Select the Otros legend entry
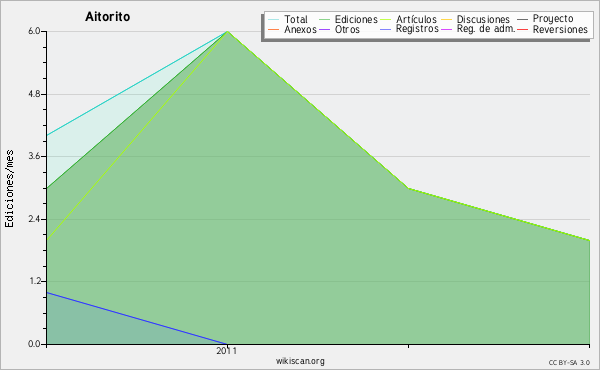The width and height of the screenshot is (600, 370). [339, 29]
